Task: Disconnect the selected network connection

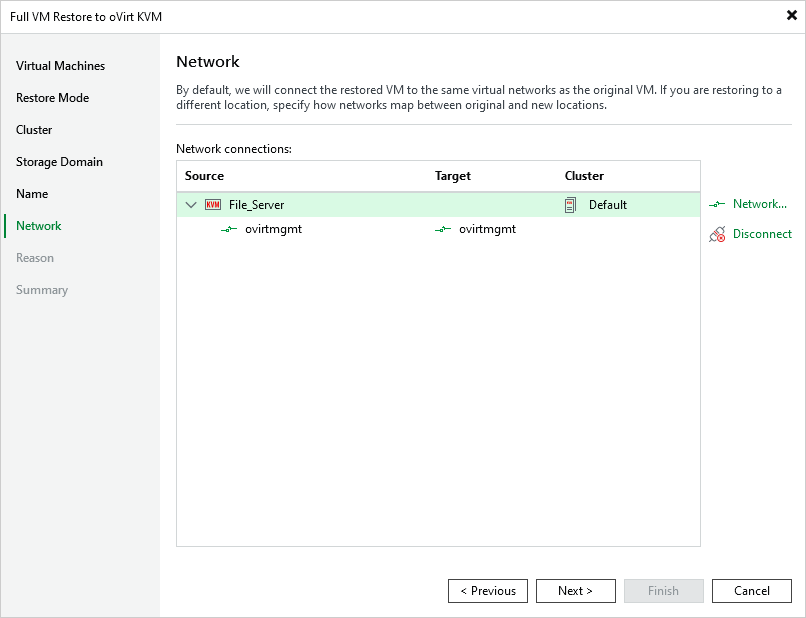Action: [760, 234]
